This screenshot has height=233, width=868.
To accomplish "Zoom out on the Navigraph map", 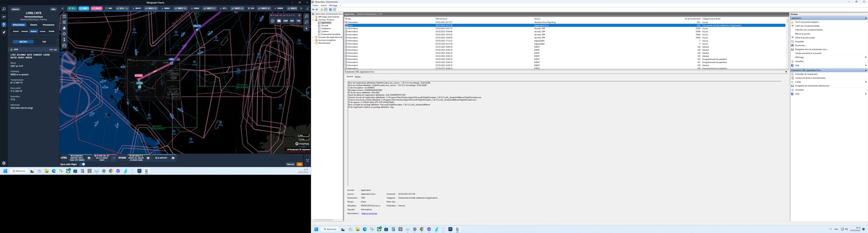I will pyautogui.click(x=306, y=22).
